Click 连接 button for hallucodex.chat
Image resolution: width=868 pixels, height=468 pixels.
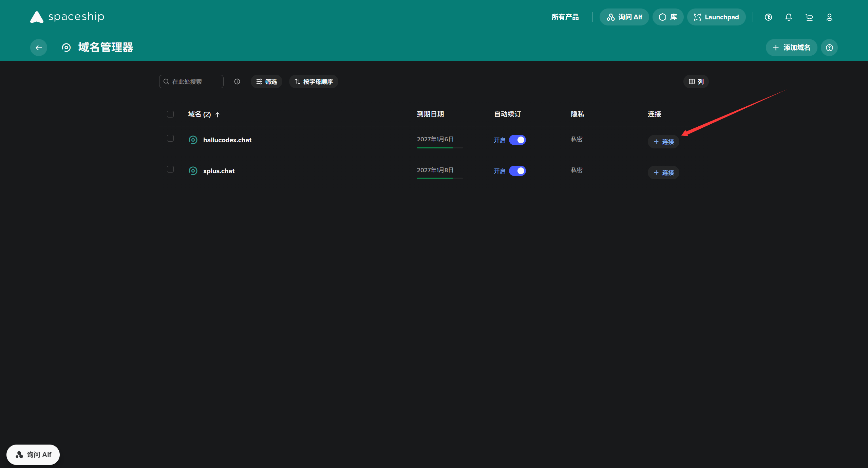(x=663, y=142)
